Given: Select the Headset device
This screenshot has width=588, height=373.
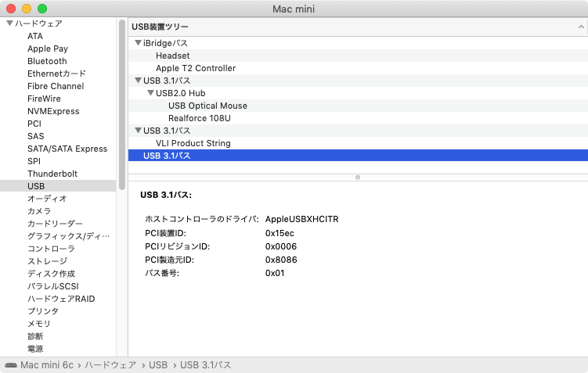Looking at the screenshot, I should 173,56.
